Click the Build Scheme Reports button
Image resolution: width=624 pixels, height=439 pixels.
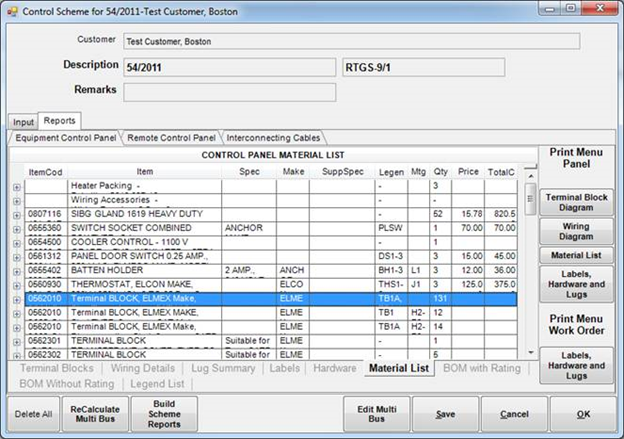pos(163,412)
